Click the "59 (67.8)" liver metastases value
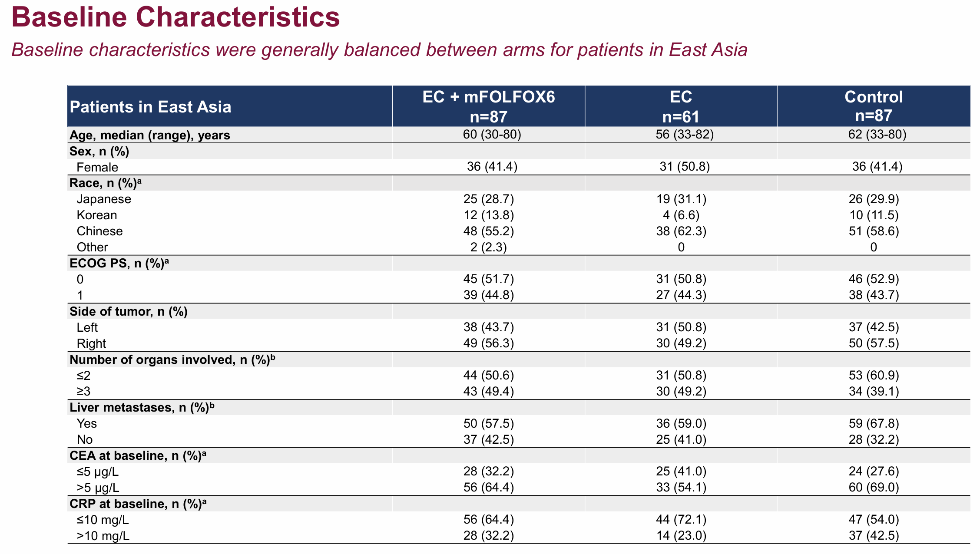This screenshot has width=980, height=554. pos(874,423)
